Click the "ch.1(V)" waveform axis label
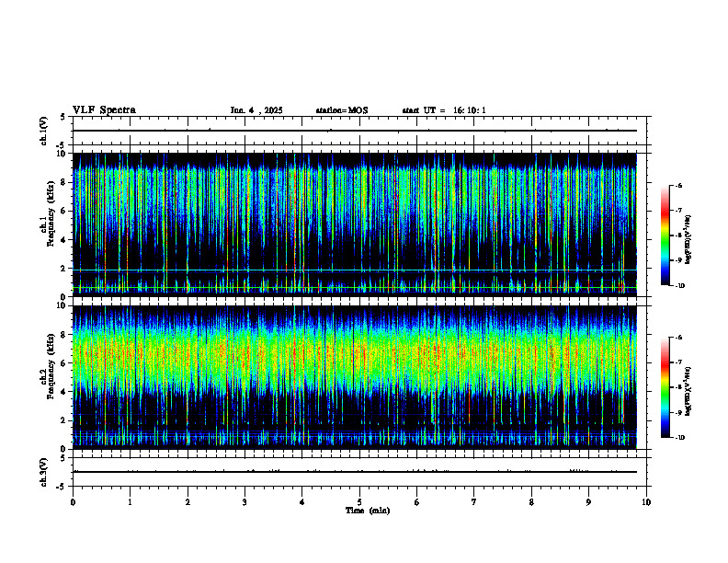This screenshot has width=728, height=563. (x=44, y=131)
